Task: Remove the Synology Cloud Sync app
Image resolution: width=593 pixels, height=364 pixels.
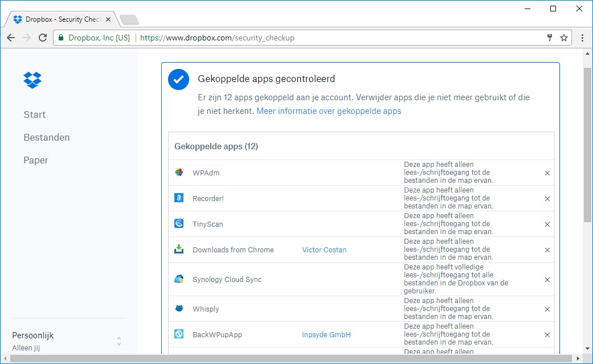Action: coord(547,280)
